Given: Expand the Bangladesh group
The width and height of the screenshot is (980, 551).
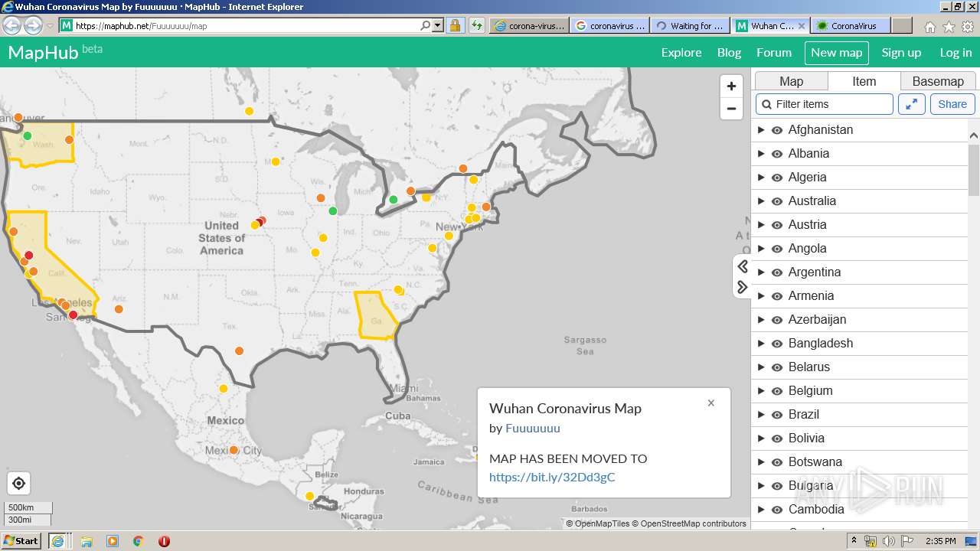Looking at the screenshot, I should click(x=761, y=344).
